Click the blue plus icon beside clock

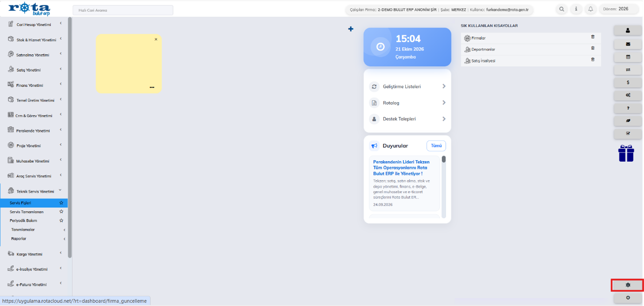pyautogui.click(x=351, y=29)
